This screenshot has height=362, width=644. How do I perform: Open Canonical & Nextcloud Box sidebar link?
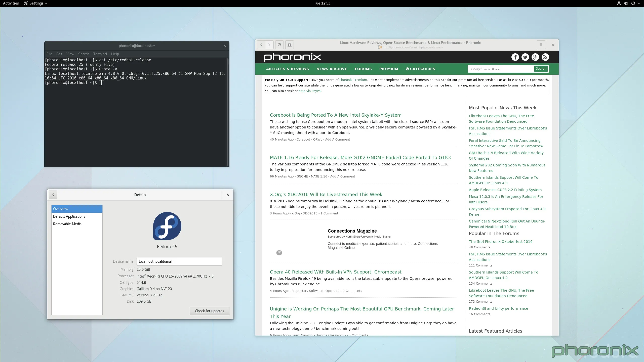tap(507, 224)
